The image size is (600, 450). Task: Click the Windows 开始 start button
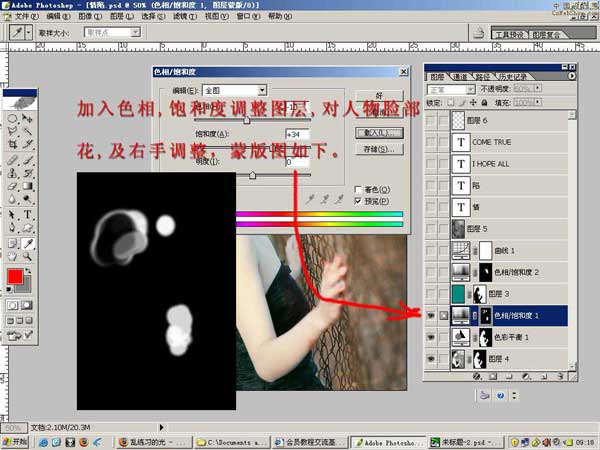(x=15, y=442)
